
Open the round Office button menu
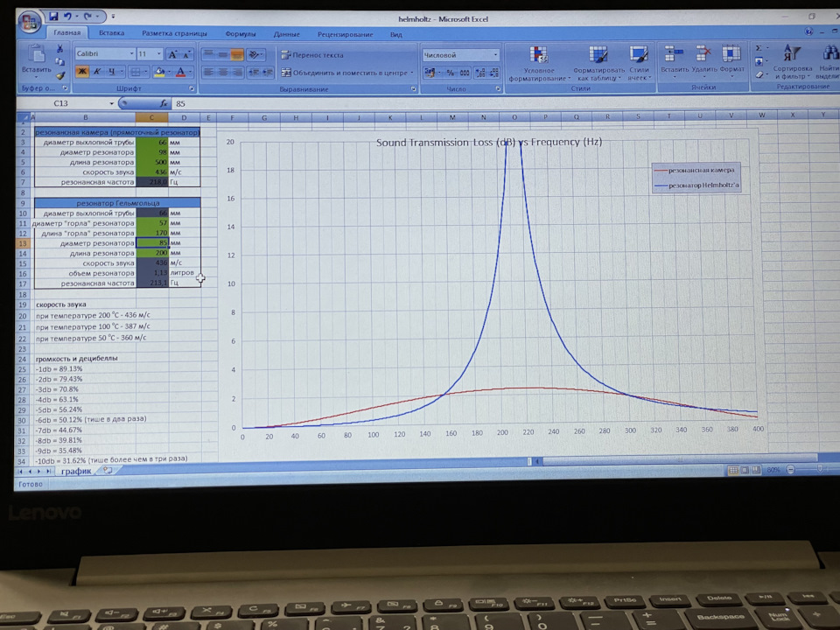coord(29,22)
